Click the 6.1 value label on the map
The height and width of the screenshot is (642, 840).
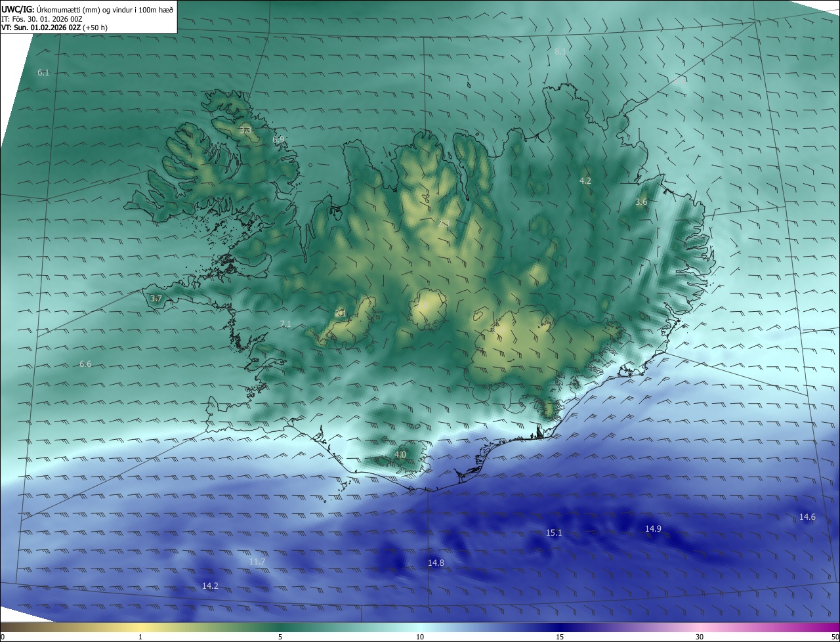coord(43,73)
